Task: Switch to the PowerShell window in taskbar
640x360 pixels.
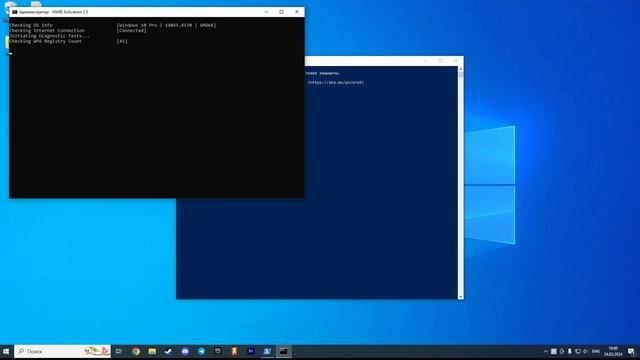Action: (x=267, y=351)
